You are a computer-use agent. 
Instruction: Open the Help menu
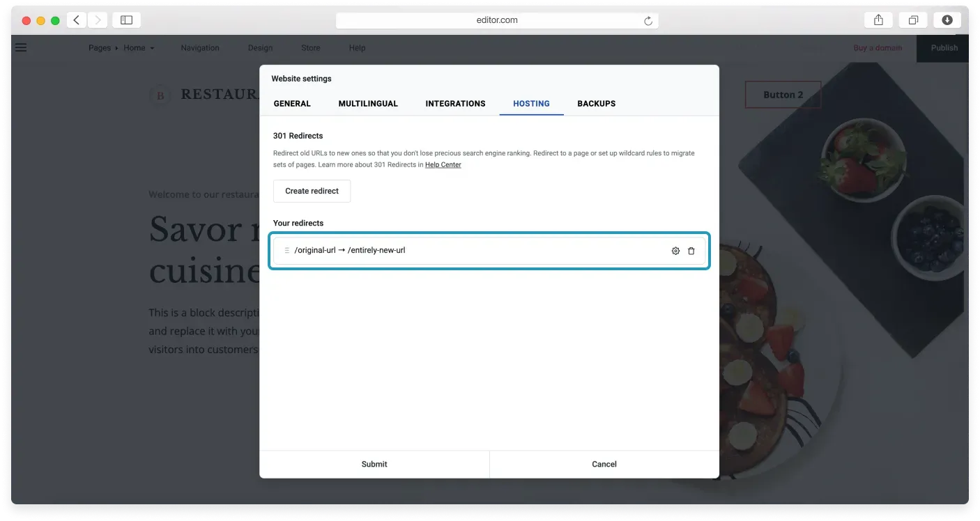(x=357, y=48)
